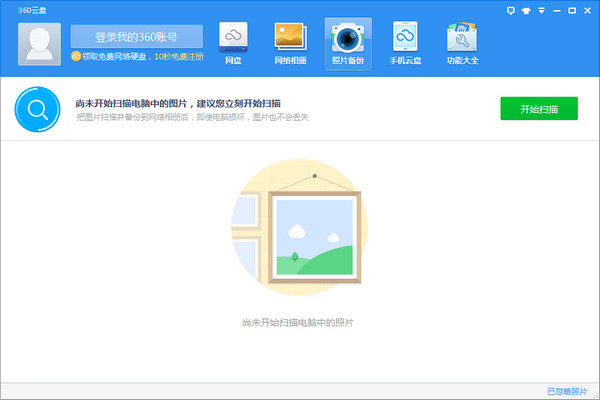Click the 尚未开始扫描电脑中的照片 caption
600x400 pixels.
[x=298, y=323]
